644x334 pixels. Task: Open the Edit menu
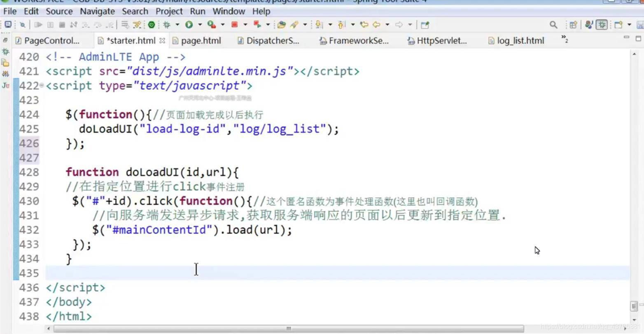(31, 11)
